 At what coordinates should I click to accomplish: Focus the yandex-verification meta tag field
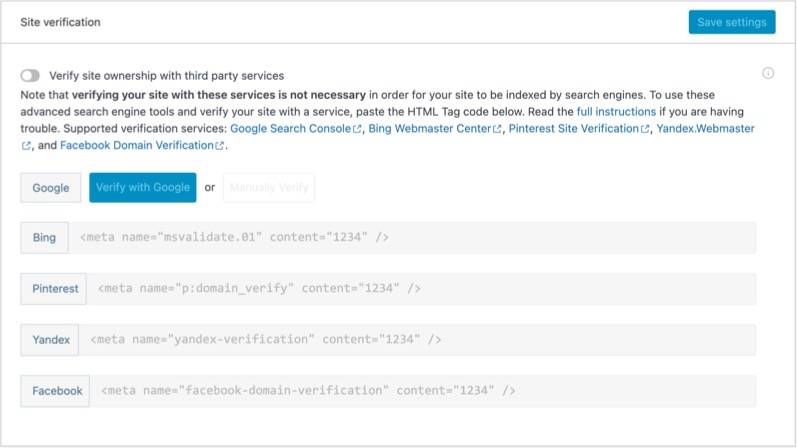click(x=420, y=340)
